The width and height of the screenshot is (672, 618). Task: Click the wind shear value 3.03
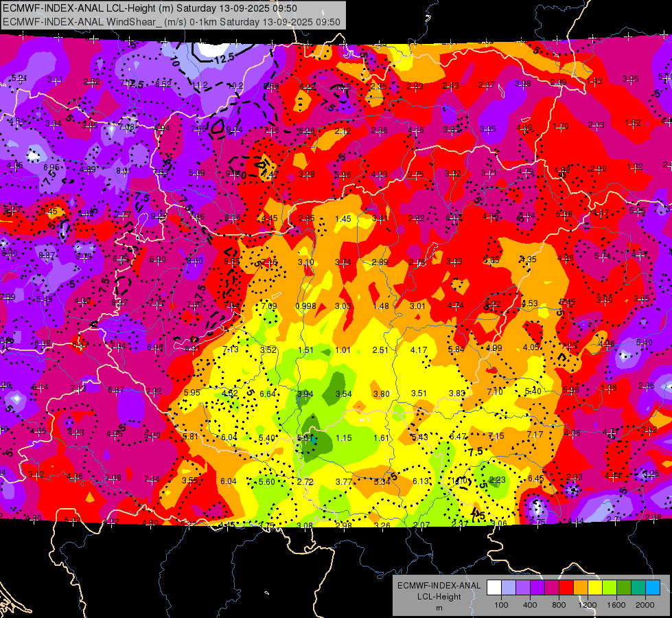tap(343, 306)
